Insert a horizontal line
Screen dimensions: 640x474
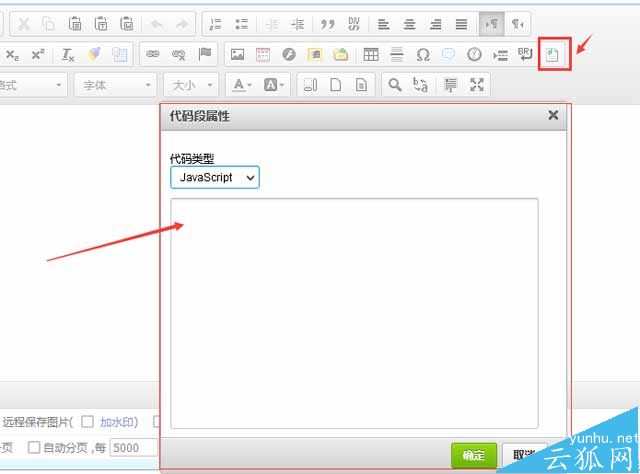pos(397,54)
